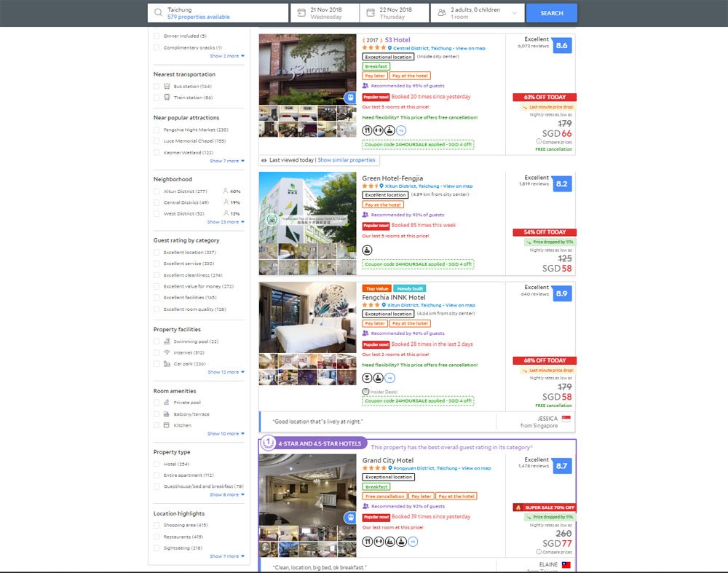This screenshot has width=728, height=573.
Task: Click the check-in calendar icon for 21 Nov
Action: point(301,13)
